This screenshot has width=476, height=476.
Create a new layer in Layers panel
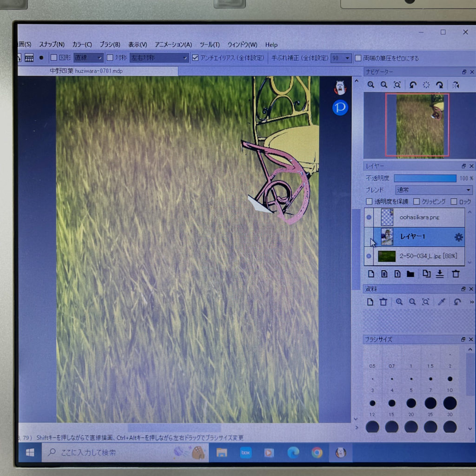(370, 274)
